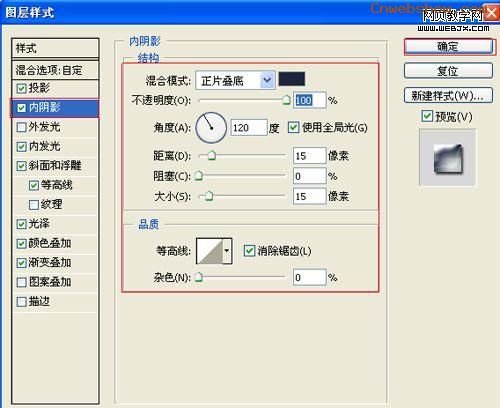Toggle the 预览 preview checkbox
This screenshot has height=408, width=500.
click(427, 116)
